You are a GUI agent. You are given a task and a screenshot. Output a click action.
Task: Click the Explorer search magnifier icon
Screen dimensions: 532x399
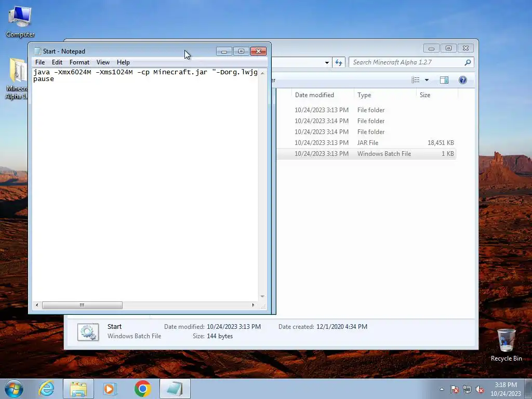(468, 62)
